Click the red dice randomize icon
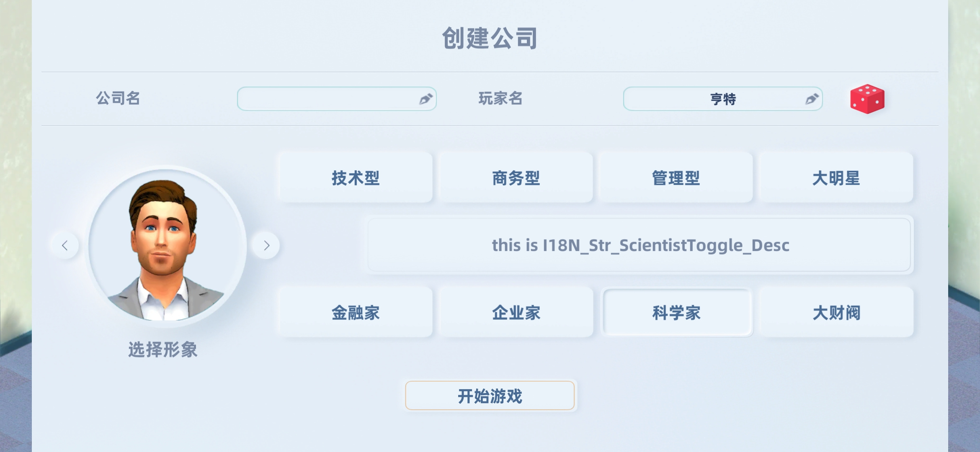The image size is (980, 452). (867, 99)
